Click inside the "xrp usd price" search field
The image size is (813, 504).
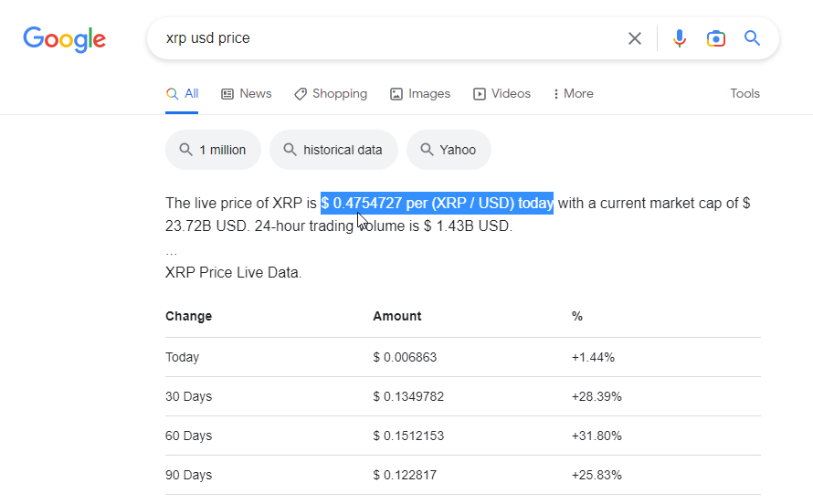[x=384, y=38]
